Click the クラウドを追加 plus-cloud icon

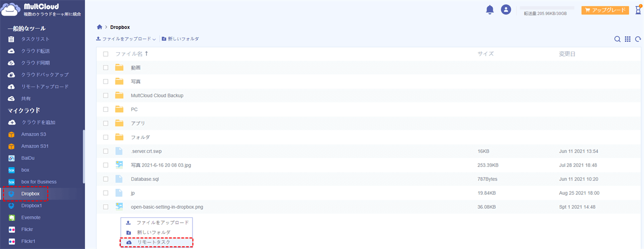coord(11,122)
